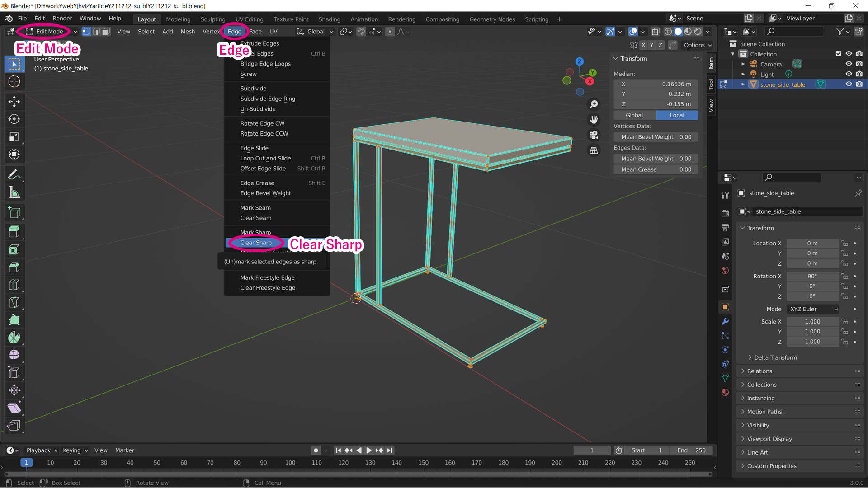The height and width of the screenshot is (488, 868).
Task: Select the Loop Cut tool
Action: (14, 285)
